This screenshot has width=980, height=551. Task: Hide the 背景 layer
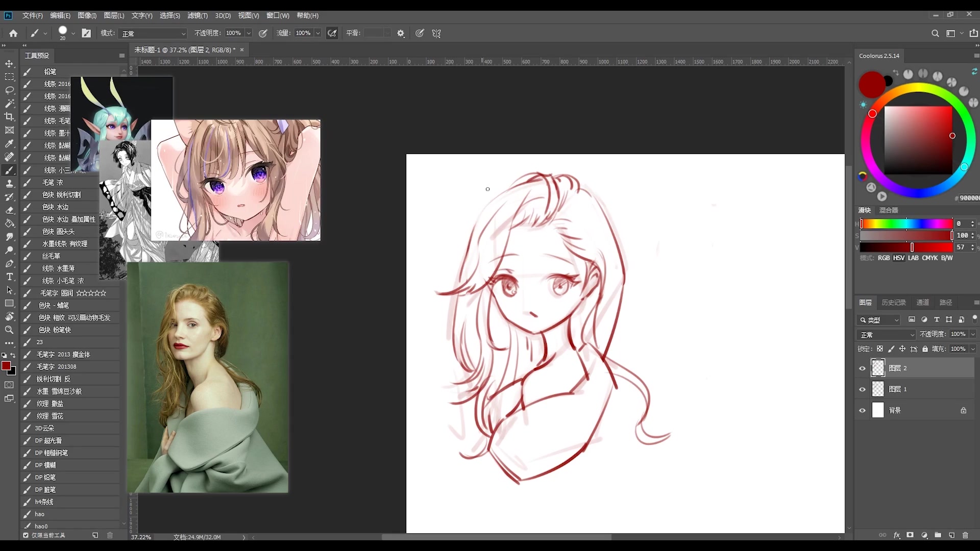[863, 410]
